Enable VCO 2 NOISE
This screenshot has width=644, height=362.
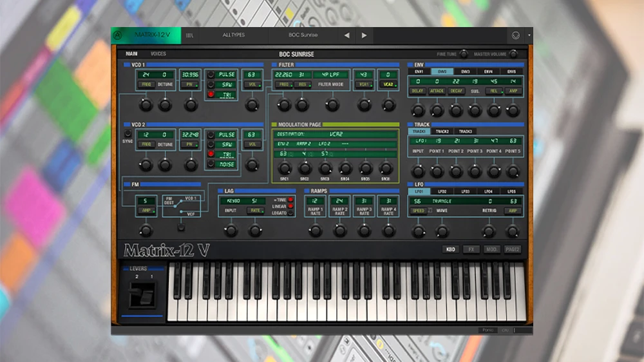click(x=211, y=164)
